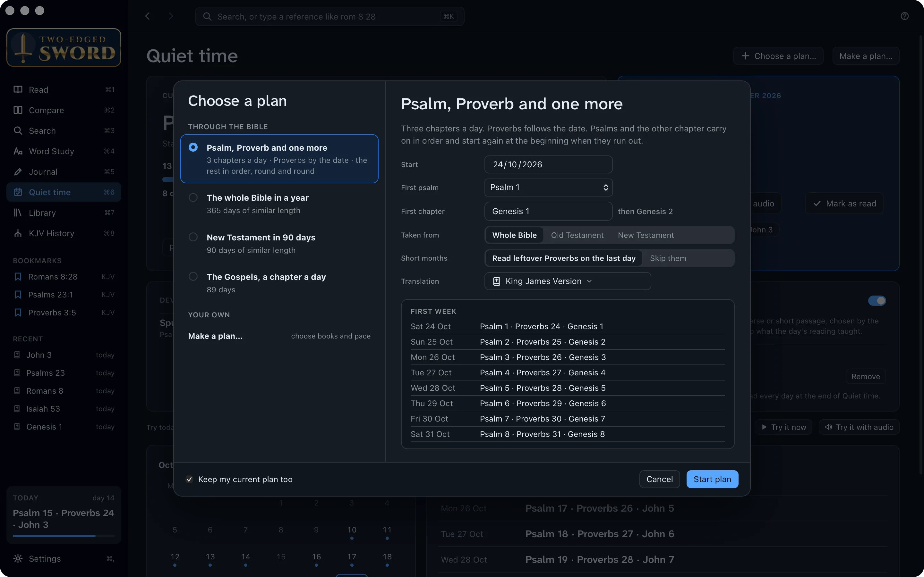The width and height of the screenshot is (924, 577).
Task: Open Library books icon
Action: [x=18, y=213]
